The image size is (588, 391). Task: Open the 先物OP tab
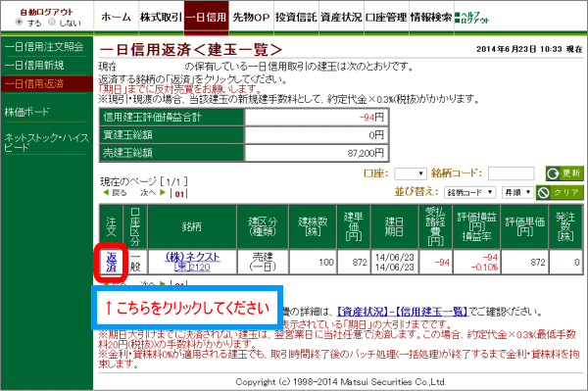pyautogui.click(x=251, y=17)
